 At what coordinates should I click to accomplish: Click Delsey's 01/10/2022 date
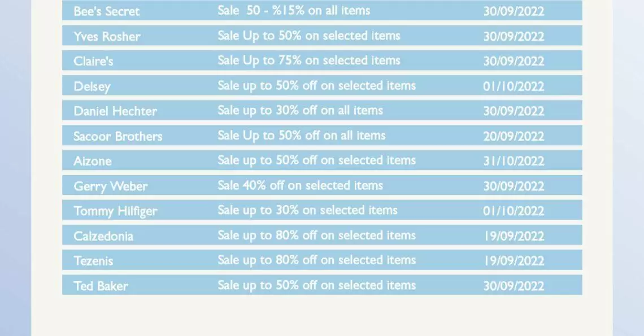click(x=514, y=86)
